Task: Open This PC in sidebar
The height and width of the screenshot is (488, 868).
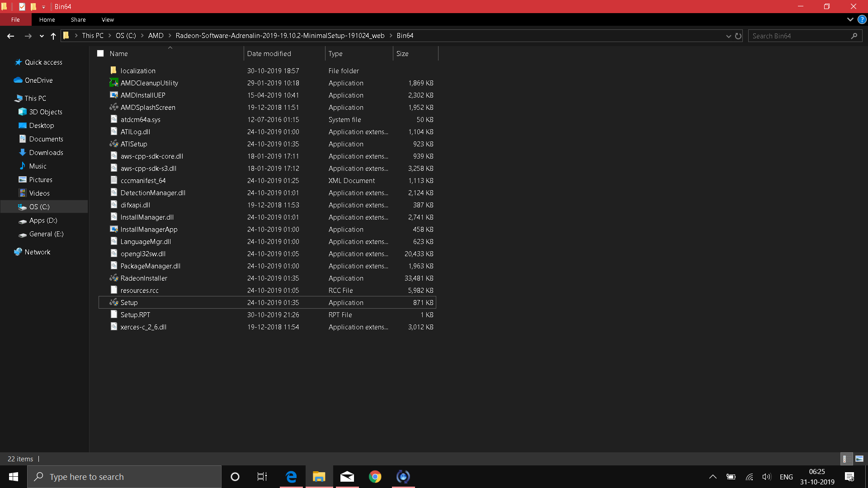Action: click(35, 99)
